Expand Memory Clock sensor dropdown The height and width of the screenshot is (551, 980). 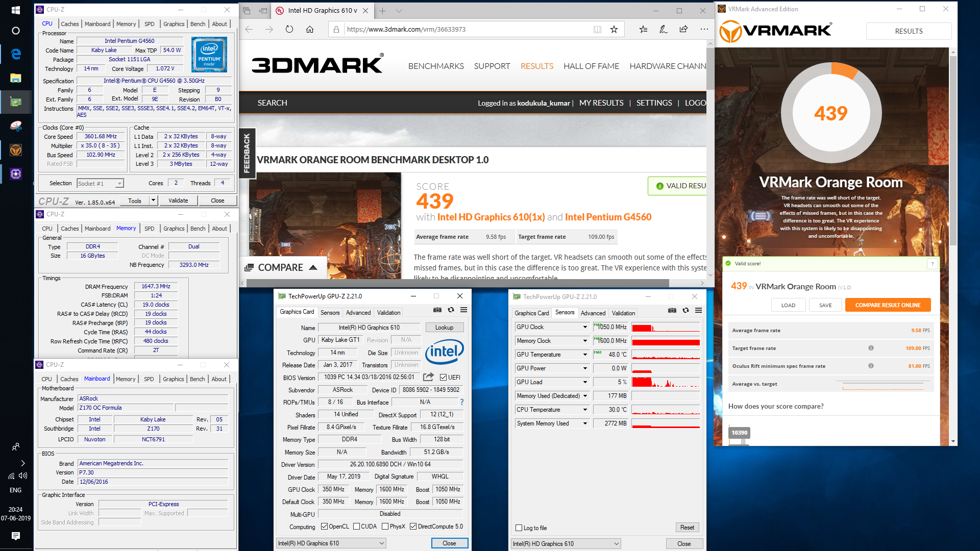click(585, 341)
